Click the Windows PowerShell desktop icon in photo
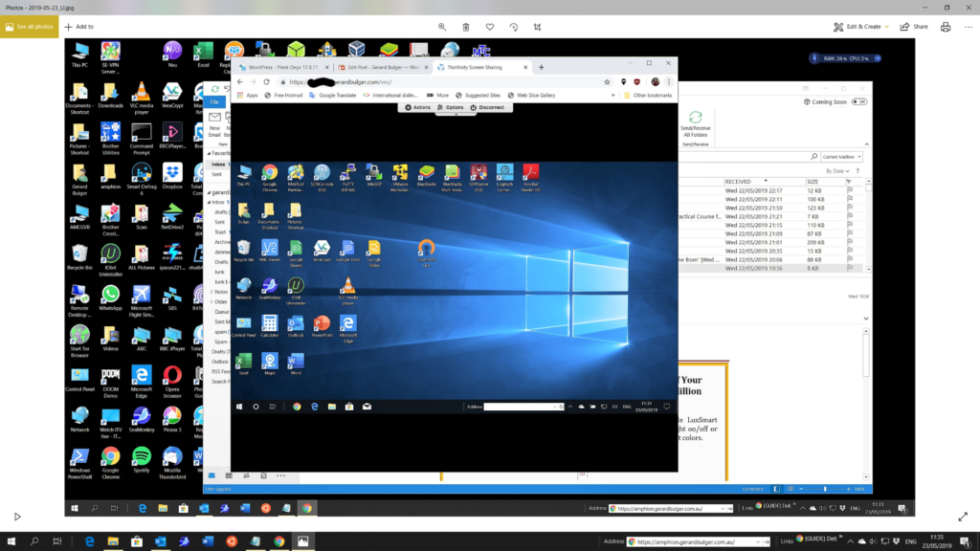 79,463
